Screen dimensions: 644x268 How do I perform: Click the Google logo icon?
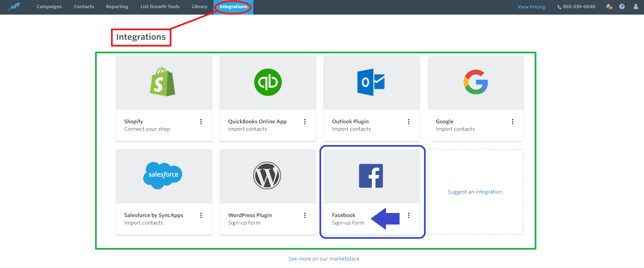pyautogui.click(x=476, y=82)
